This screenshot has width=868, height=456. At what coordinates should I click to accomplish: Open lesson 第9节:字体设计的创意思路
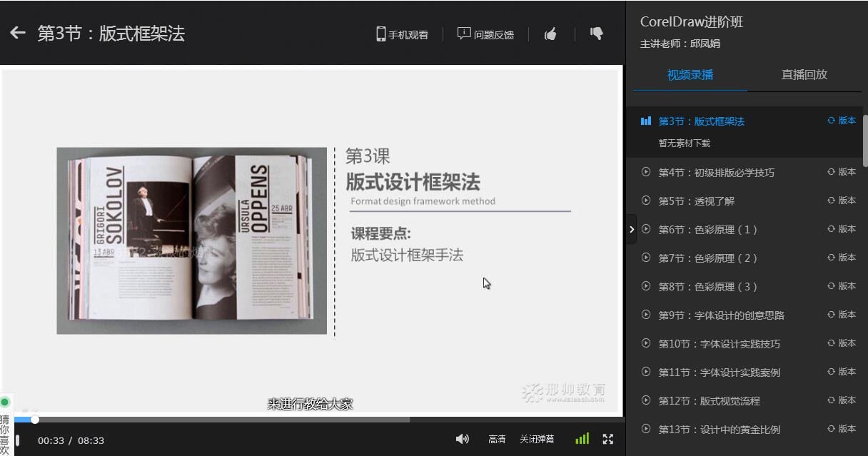pyautogui.click(x=721, y=315)
